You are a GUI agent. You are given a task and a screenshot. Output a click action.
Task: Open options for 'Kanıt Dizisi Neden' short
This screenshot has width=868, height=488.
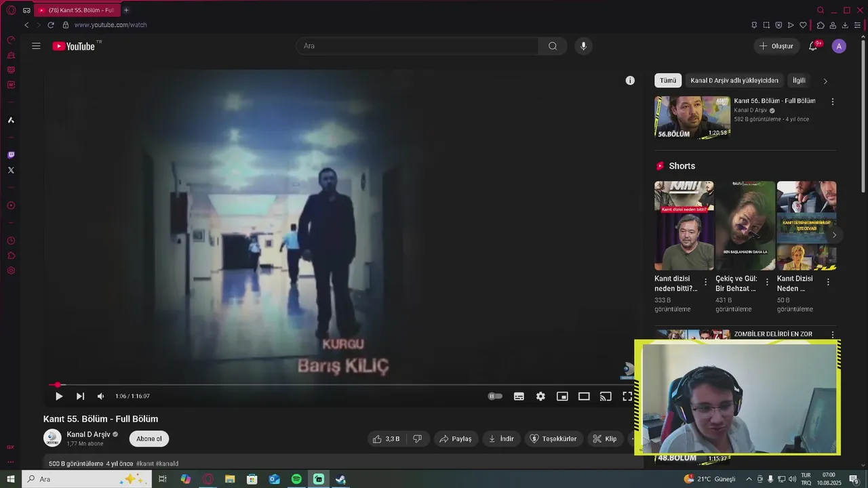(828, 282)
